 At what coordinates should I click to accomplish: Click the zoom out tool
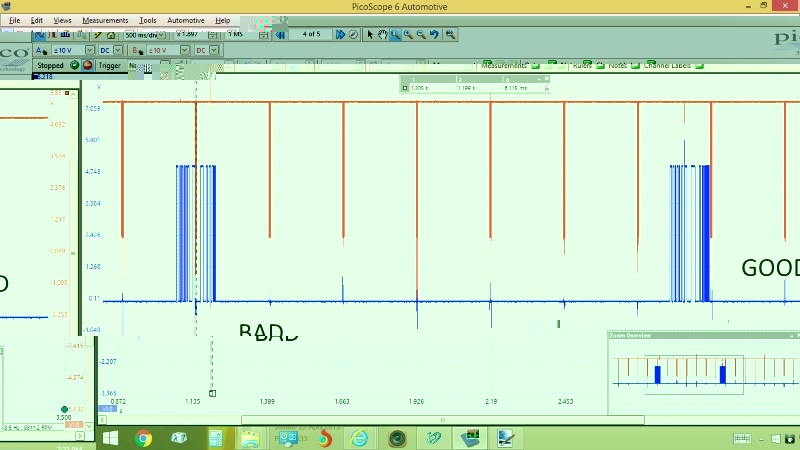[x=421, y=35]
